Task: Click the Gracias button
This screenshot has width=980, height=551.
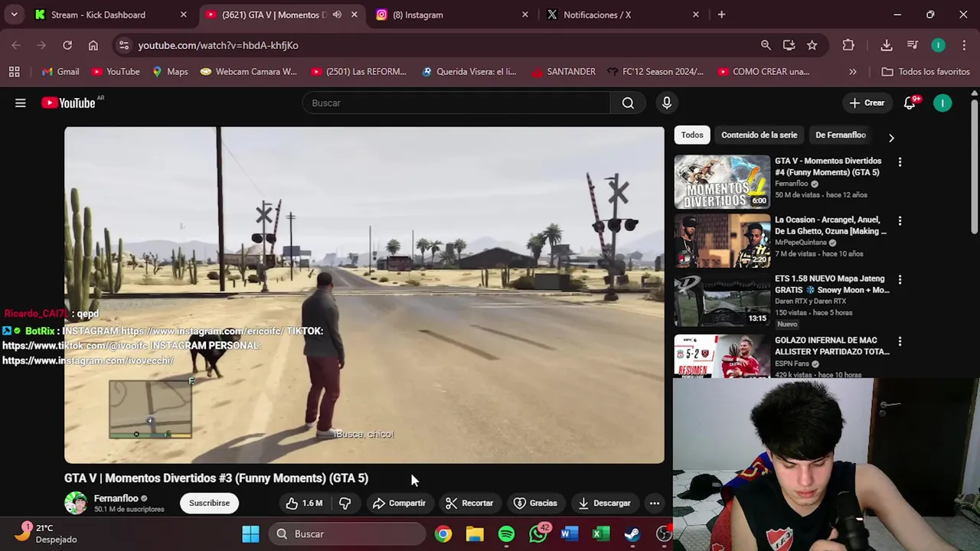Action: tap(535, 503)
